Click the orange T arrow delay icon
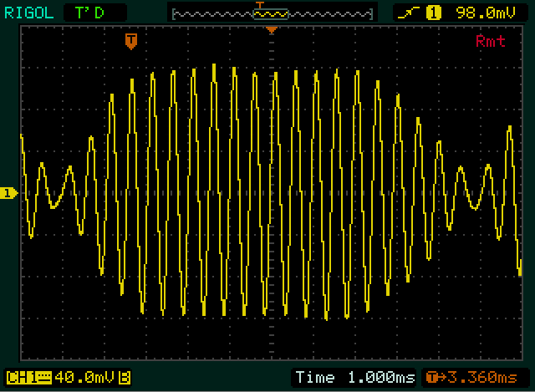This screenshot has height=392, width=535. tap(435, 378)
